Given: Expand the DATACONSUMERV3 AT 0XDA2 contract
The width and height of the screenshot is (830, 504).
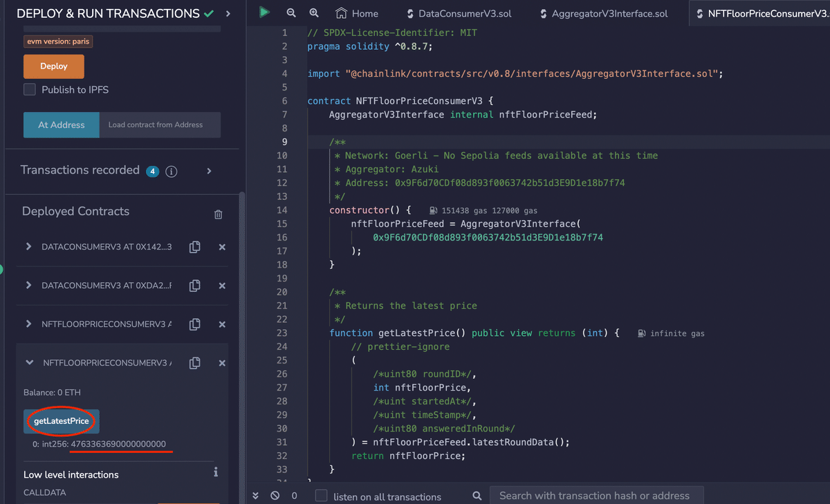Looking at the screenshot, I should pyautogui.click(x=28, y=286).
